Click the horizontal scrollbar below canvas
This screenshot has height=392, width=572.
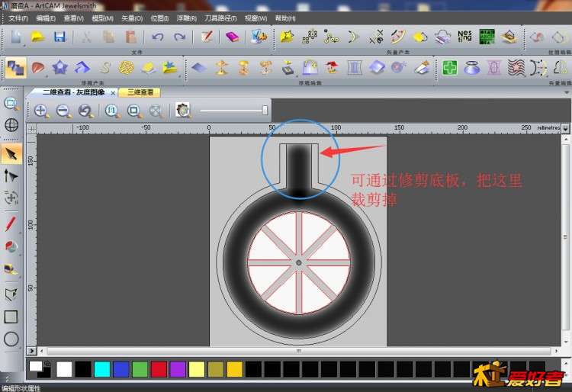point(297,351)
